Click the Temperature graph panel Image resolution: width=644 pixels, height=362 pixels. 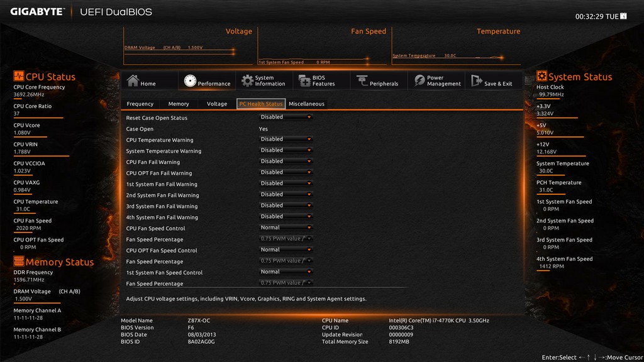457,46
